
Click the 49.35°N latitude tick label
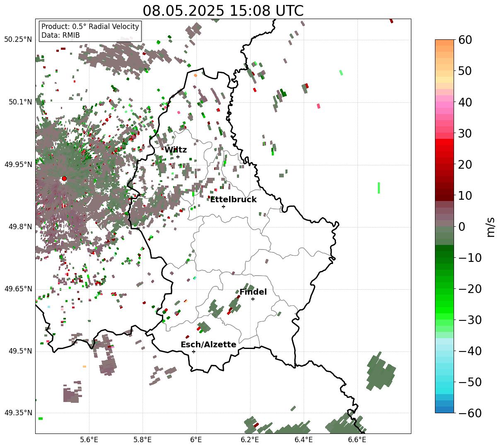pos(18,413)
